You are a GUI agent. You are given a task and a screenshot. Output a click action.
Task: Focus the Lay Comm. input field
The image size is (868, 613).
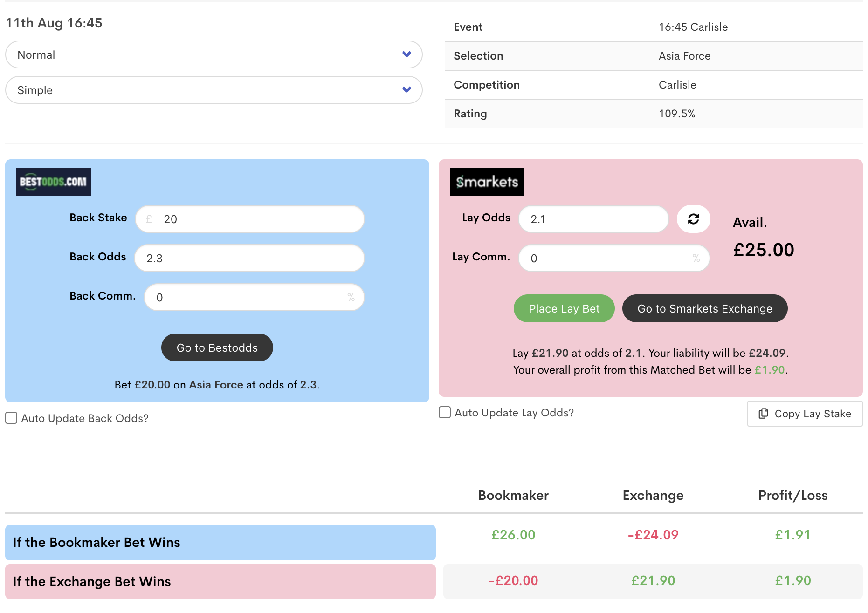pyautogui.click(x=614, y=258)
